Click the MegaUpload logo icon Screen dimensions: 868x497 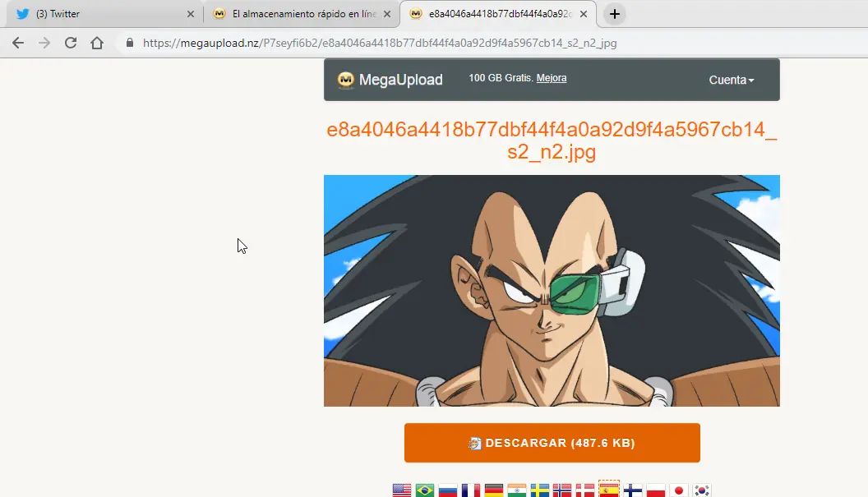click(x=346, y=80)
